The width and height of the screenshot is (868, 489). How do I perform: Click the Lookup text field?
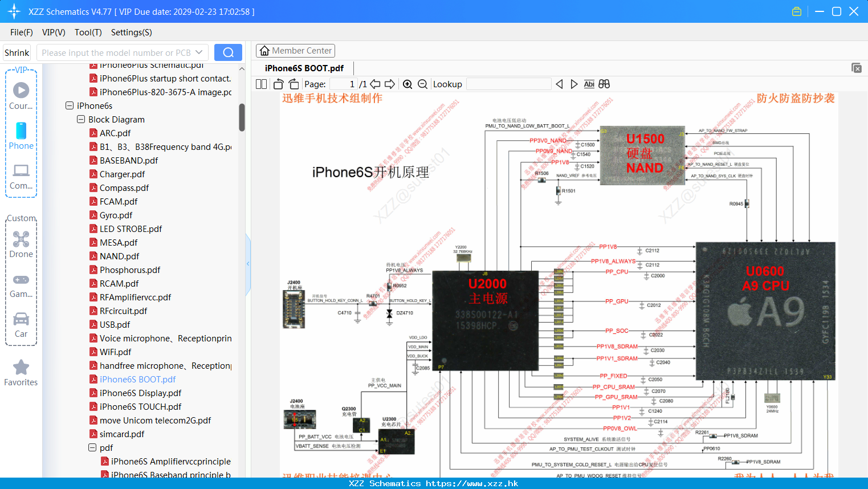click(508, 84)
